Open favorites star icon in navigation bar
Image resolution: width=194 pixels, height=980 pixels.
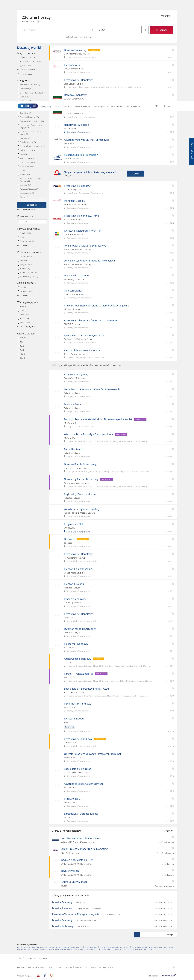[x=156, y=106]
